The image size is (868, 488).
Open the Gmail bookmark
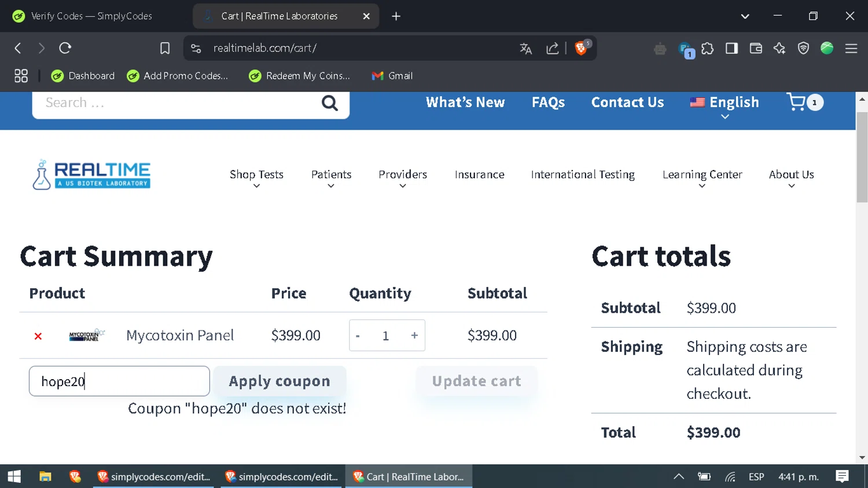(392, 76)
